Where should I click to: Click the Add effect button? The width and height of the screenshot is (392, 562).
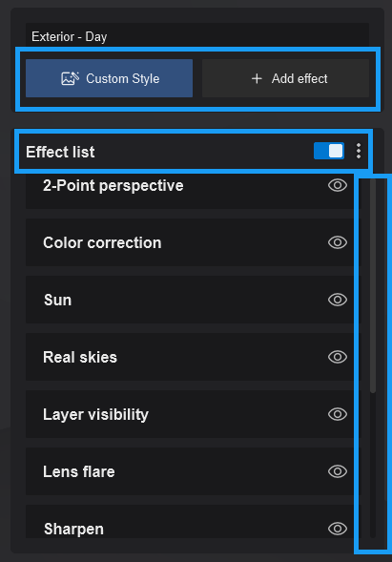285,78
